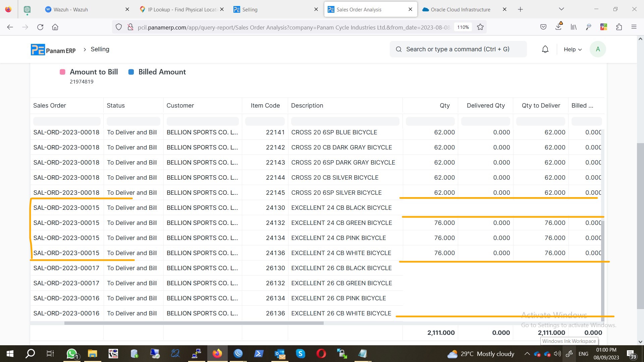Screen dimensions: 644x362
Task: Reload the page with the refresh icon
Action: click(x=40, y=27)
